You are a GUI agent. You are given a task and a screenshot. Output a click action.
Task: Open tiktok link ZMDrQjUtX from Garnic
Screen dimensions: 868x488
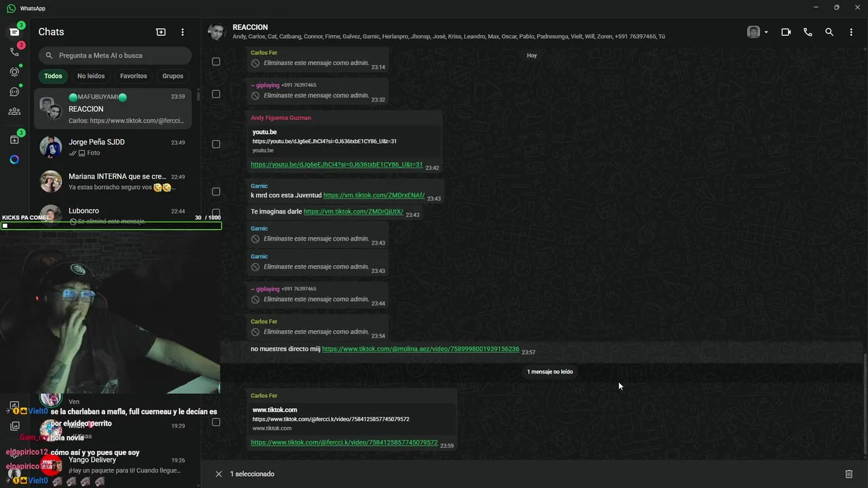[x=353, y=211]
